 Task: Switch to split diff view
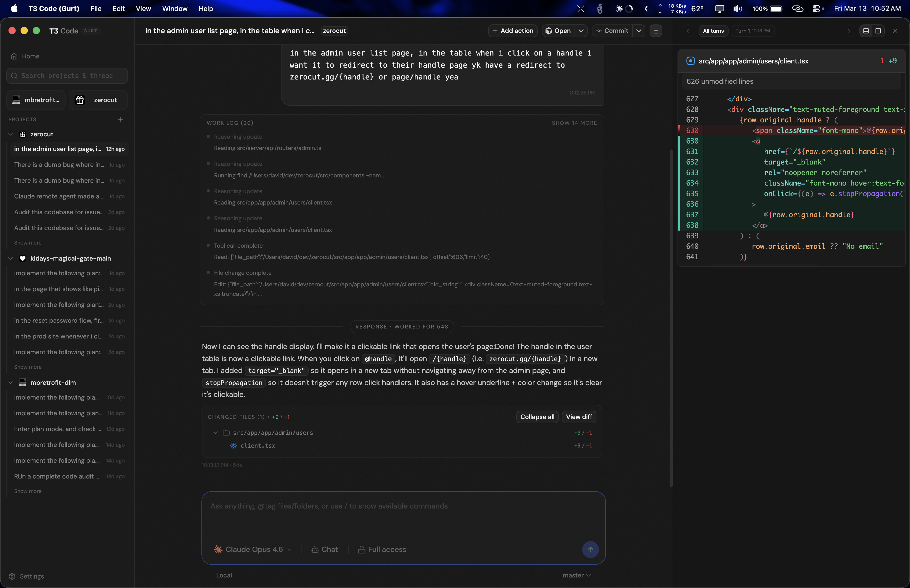[x=878, y=31]
